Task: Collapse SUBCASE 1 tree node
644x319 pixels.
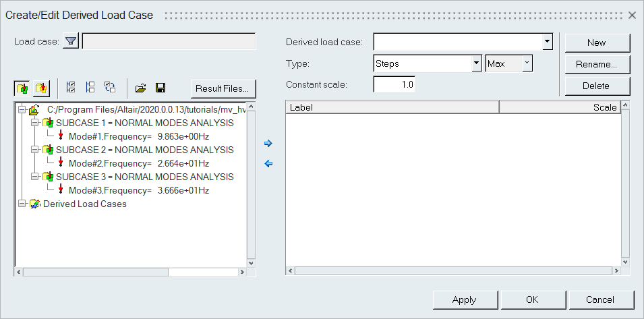Action: 34,123
